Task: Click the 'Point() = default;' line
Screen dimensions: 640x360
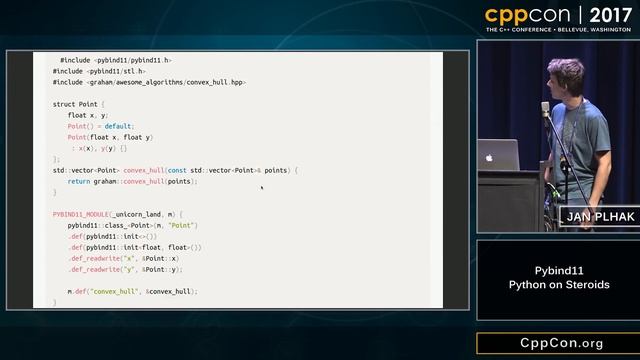Action: (x=101, y=126)
